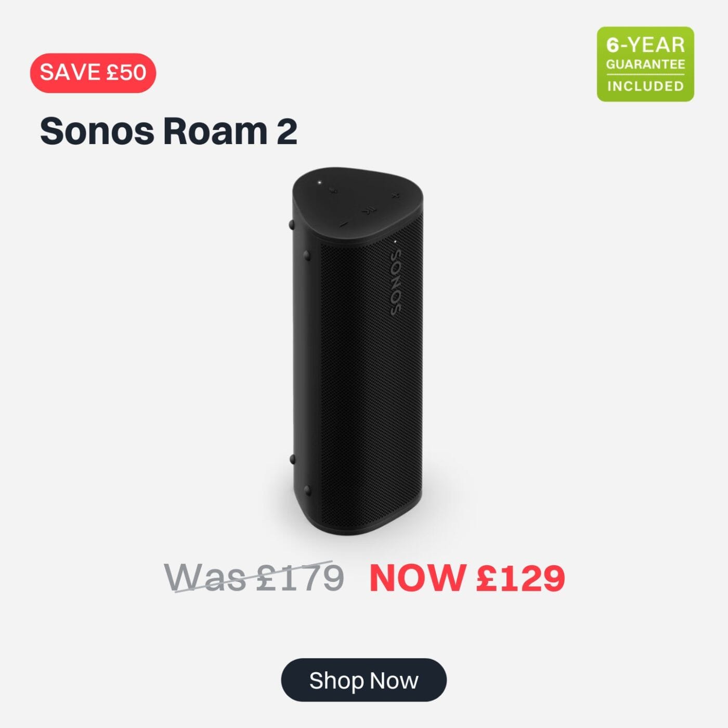Viewport: 728px width, 728px height.
Task: Click the second rubber foot near the top
Action: coord(306,255)
